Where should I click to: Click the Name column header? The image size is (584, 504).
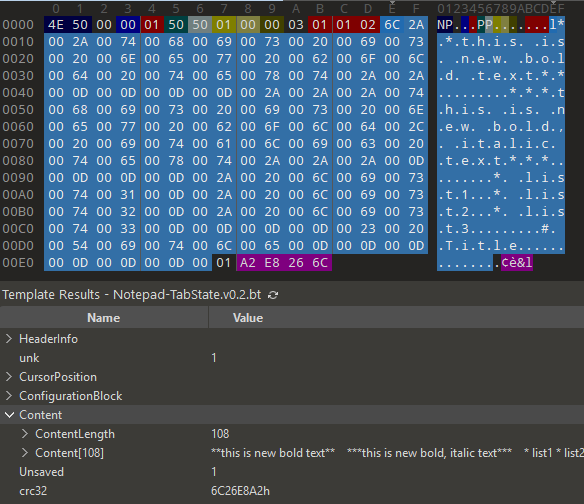click(x=104, y=318)
